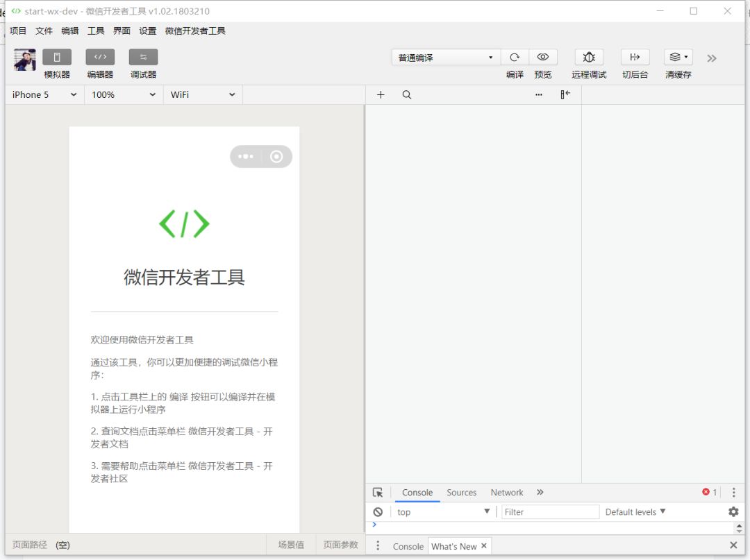This screenshot has height=560, width=750.
Task: Close the bottom drawer panel
Action: pyautogui.click(x=733, y=545)
